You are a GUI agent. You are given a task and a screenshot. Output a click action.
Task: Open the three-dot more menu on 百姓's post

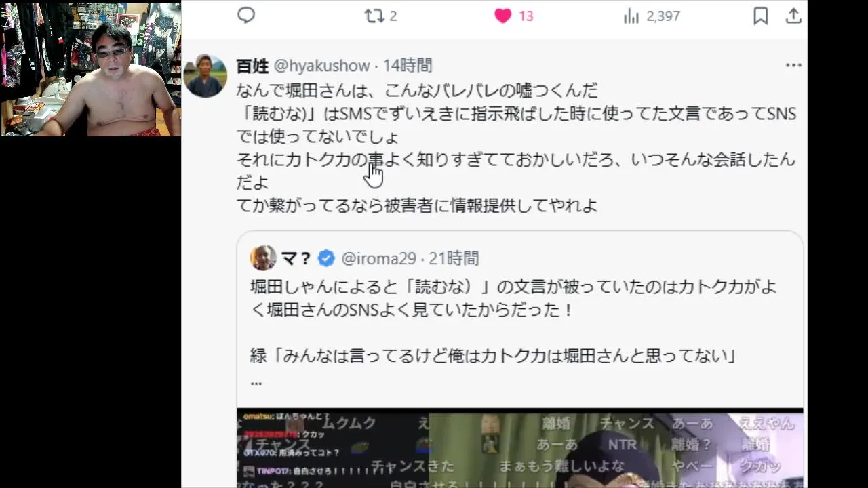coord(793,66)
